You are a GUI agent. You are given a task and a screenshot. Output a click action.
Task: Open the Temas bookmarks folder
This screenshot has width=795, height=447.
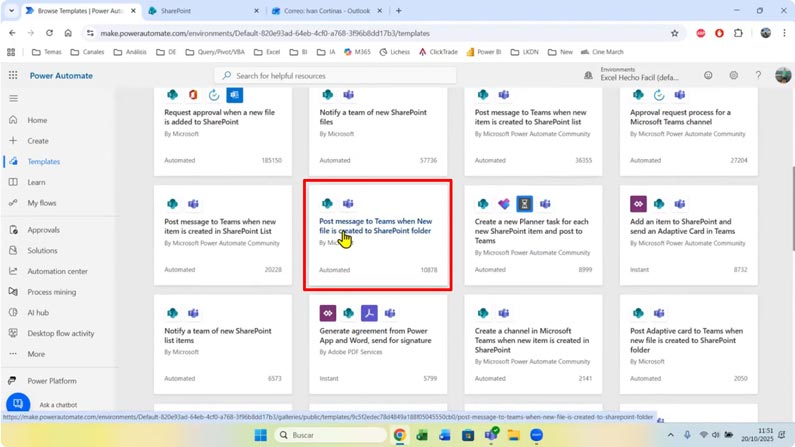coord(47,52)
